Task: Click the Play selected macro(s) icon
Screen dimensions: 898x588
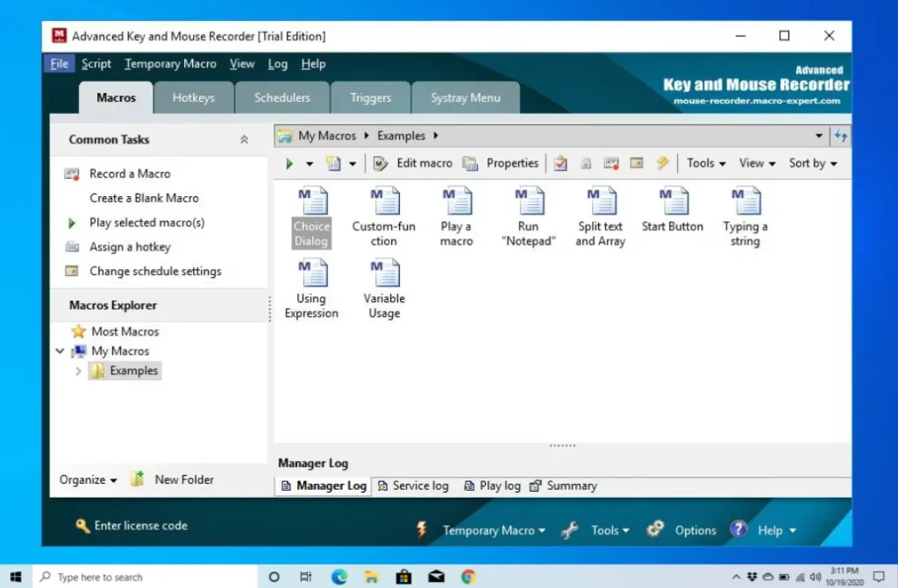Action: tap(73, 223)
